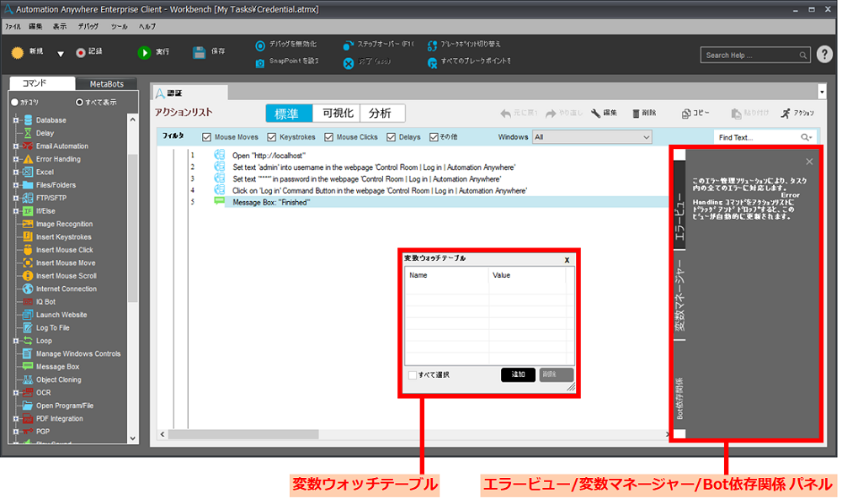Open the 変数マネージャー side tab
This screenshot has height=504, width=842.
tap(679, 295)
